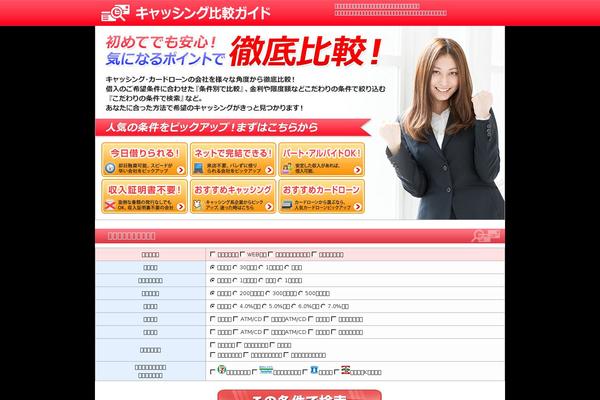Click the Circle K logo icon
The height and width of the screenshot is (400, 600).
point(346,370)
